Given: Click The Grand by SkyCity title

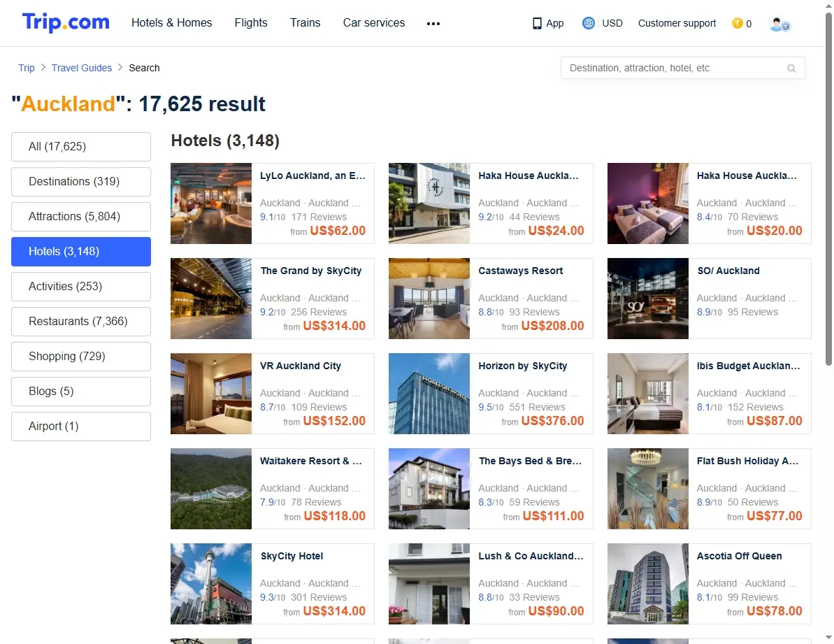Looking at the screenshot, I should [311, 271].
